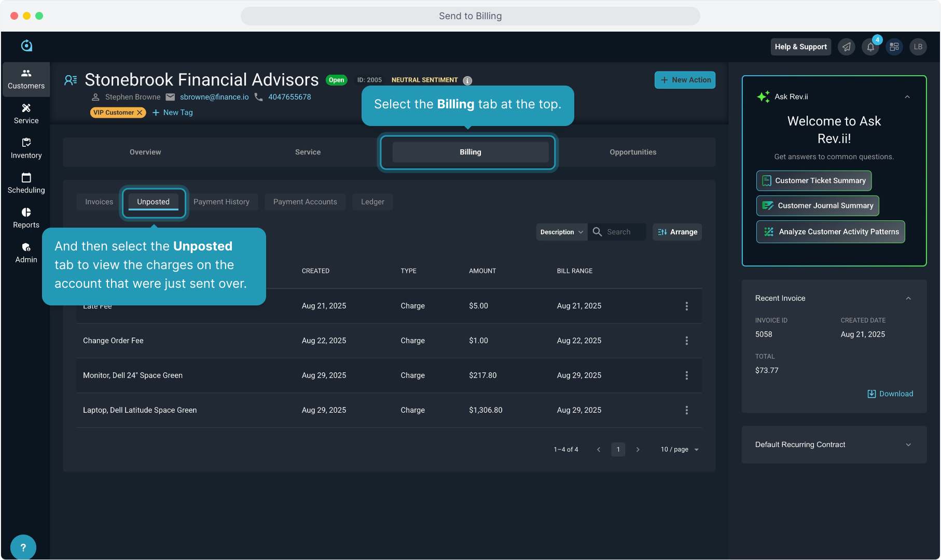This screenshot has height=560, width=941.
Task: Switch to the Opportunities tab
Action: 633,152
